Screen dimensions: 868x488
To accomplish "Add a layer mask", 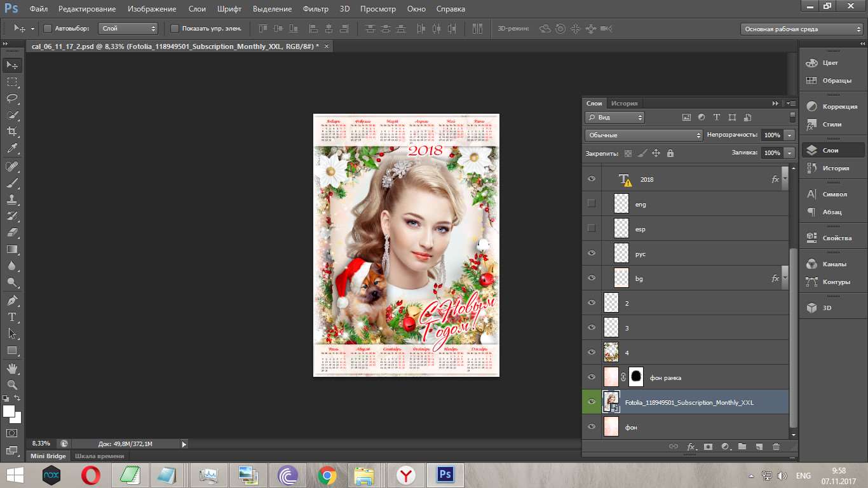I will (x=708, y=447).
